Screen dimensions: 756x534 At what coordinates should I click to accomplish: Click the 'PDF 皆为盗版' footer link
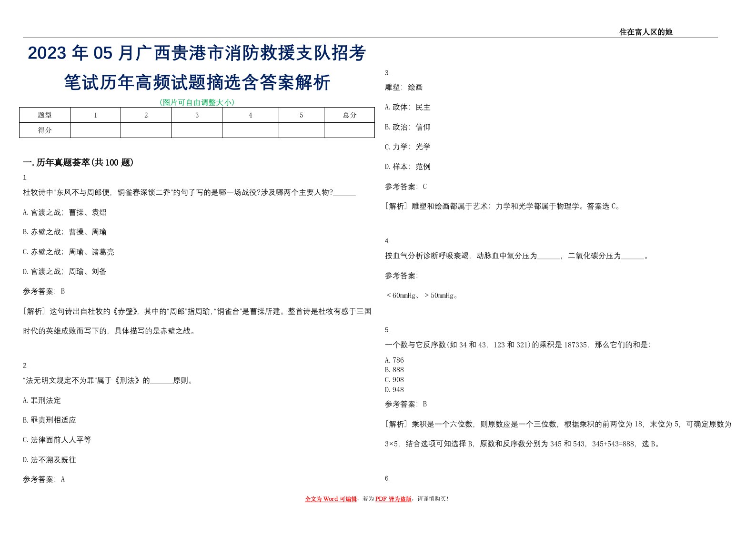tap(393, 499)
